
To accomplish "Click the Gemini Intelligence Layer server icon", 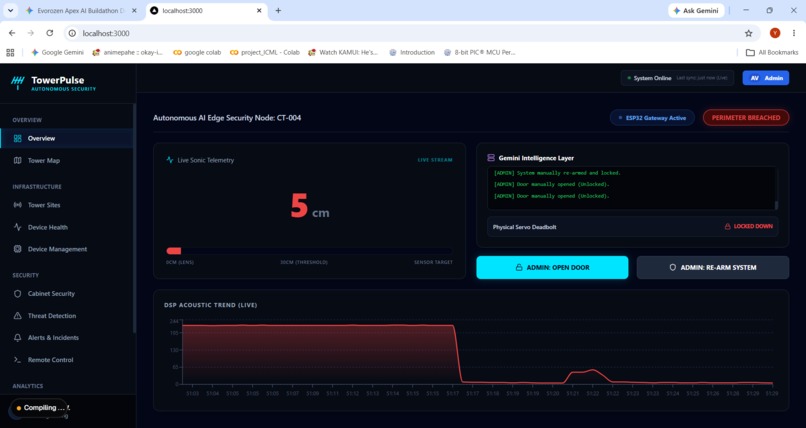I will click(491, 158).
